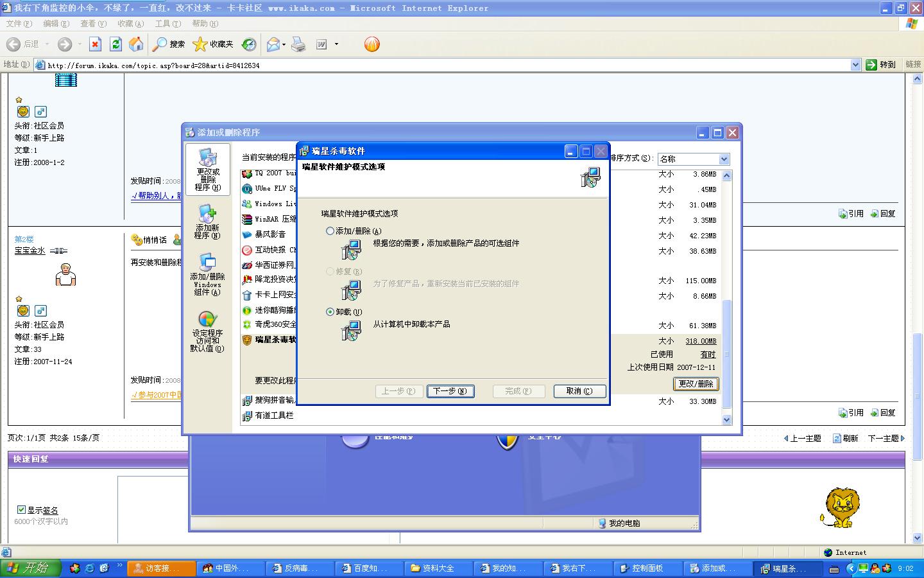
Task: Click the IE address bar URL field
Action: click(x=447, y=65)
